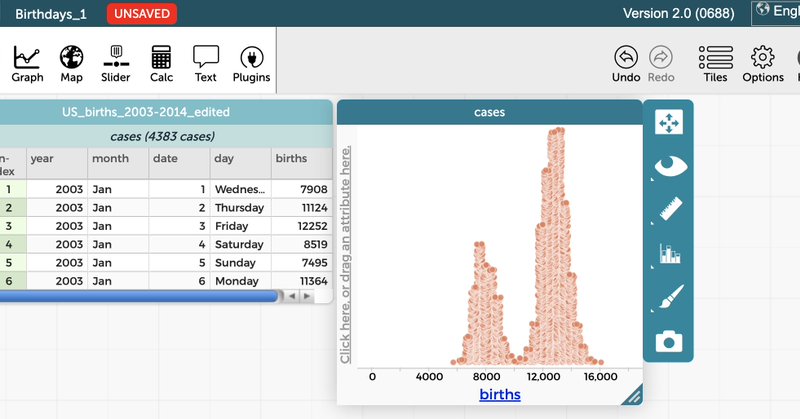This screenshot has width=800, height=419.
Task: Toggle the graph eye hide/show menu
Action: click(x=669, y=166)
